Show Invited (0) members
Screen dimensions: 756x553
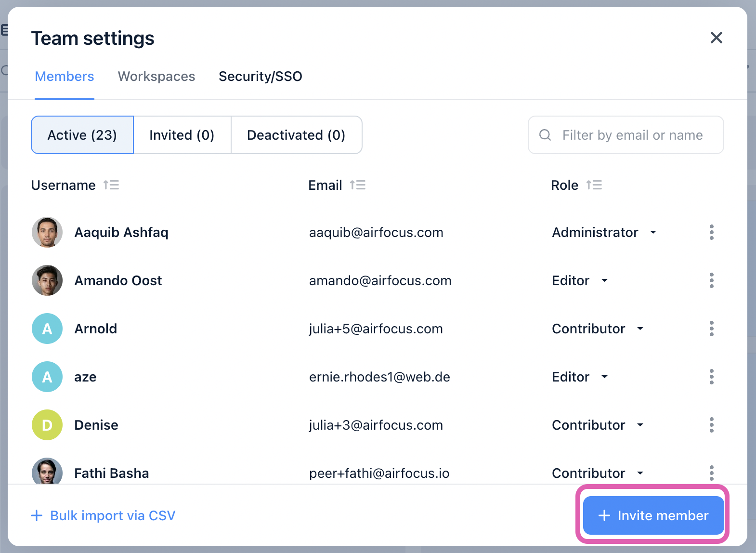[182, 135]
